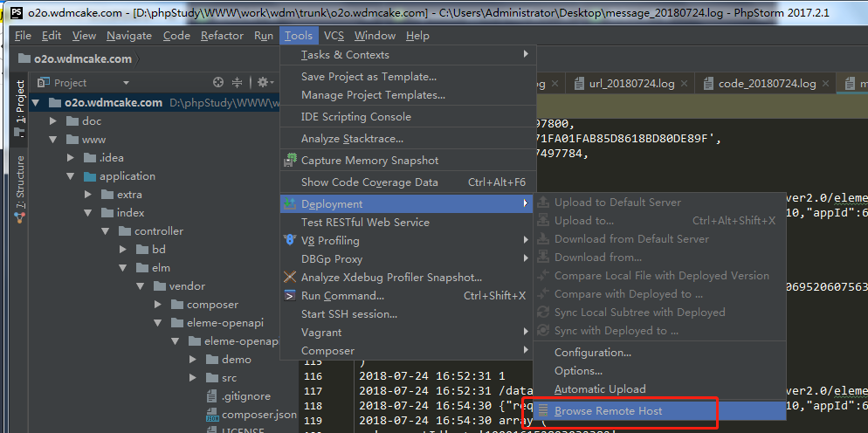868x433 pixels.
Task: Open the Refactor menu
Action: (222, 36)
